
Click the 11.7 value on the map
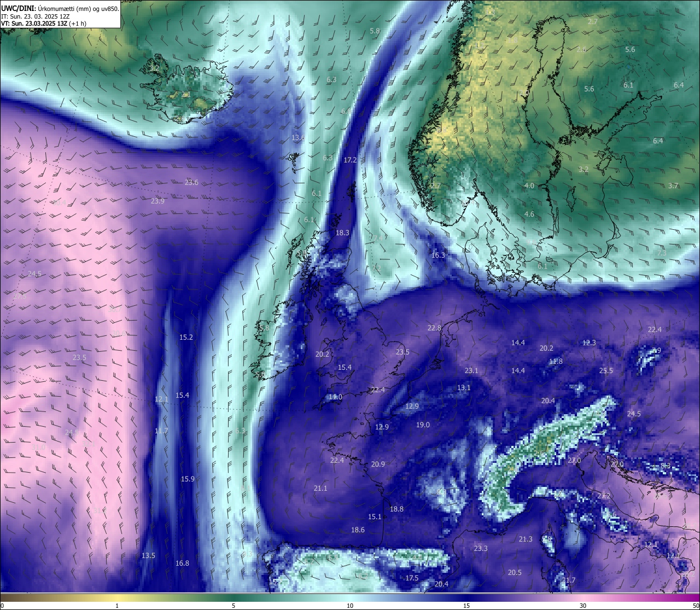click(161, 431)
